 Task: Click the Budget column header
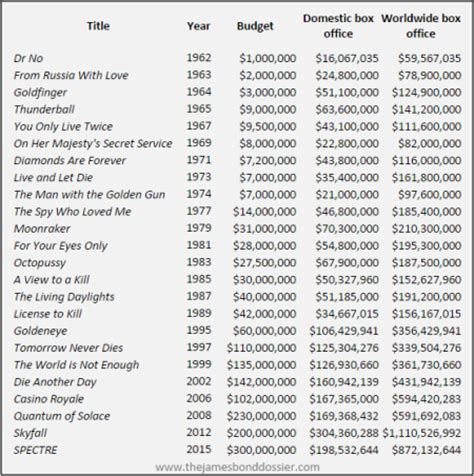(x=255, y=26)
